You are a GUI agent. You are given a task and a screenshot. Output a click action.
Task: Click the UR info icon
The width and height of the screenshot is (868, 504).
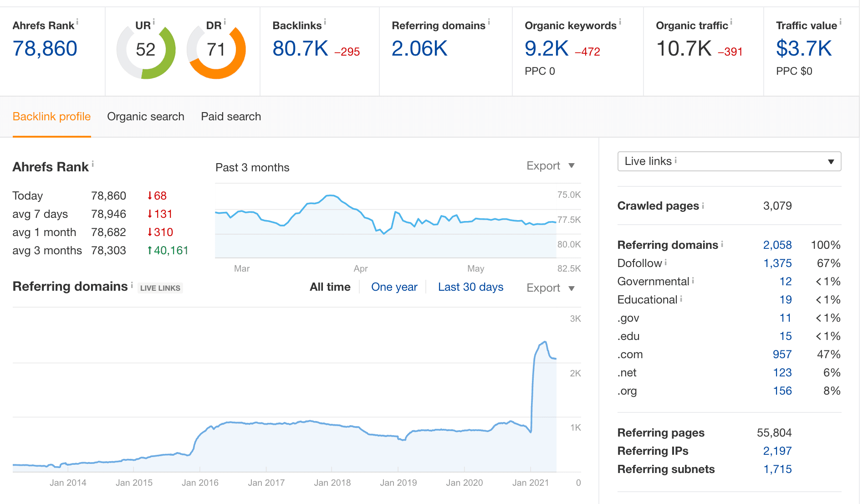tap(154, 22)
